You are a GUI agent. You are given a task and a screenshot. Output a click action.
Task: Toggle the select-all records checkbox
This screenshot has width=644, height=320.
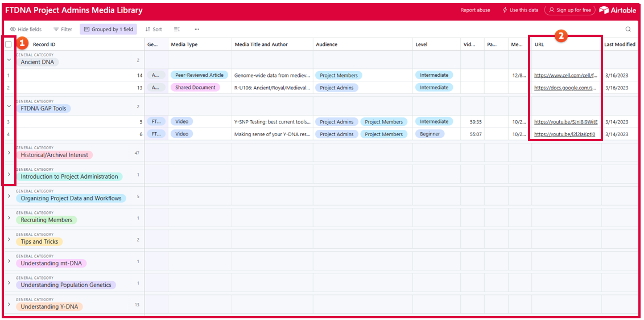[8, 44]
